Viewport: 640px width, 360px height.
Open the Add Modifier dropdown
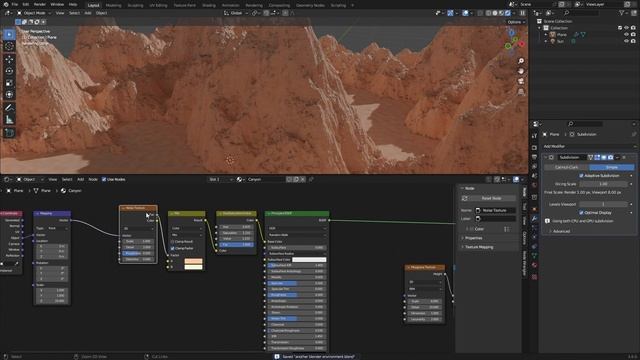click(x=589, y=146)
